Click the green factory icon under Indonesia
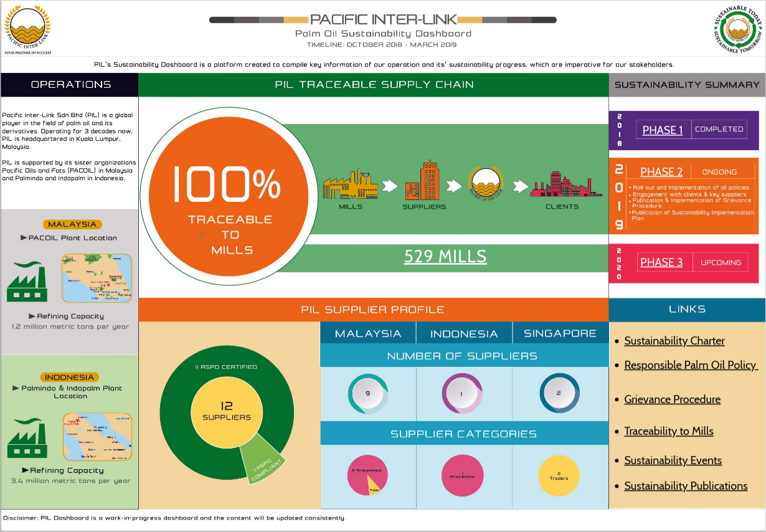766x532 pixels. [27, 438]
